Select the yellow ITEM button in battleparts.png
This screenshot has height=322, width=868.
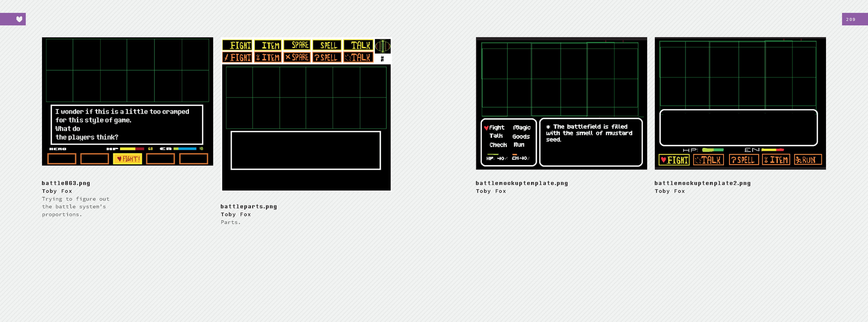[x=268, y=45]
